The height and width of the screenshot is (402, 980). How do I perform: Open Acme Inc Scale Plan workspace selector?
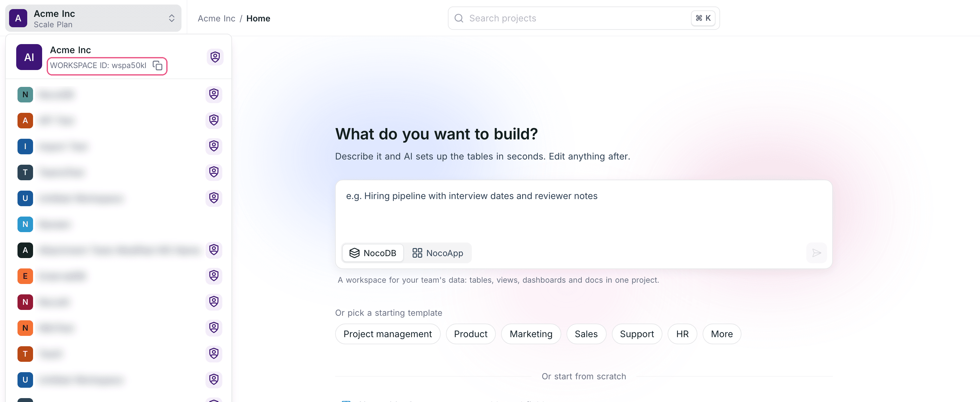(x=93, y=18)
